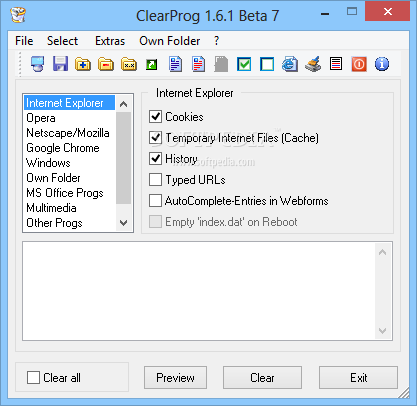
Task: Select Own Folder in the list
Action: tap(69, 178)
